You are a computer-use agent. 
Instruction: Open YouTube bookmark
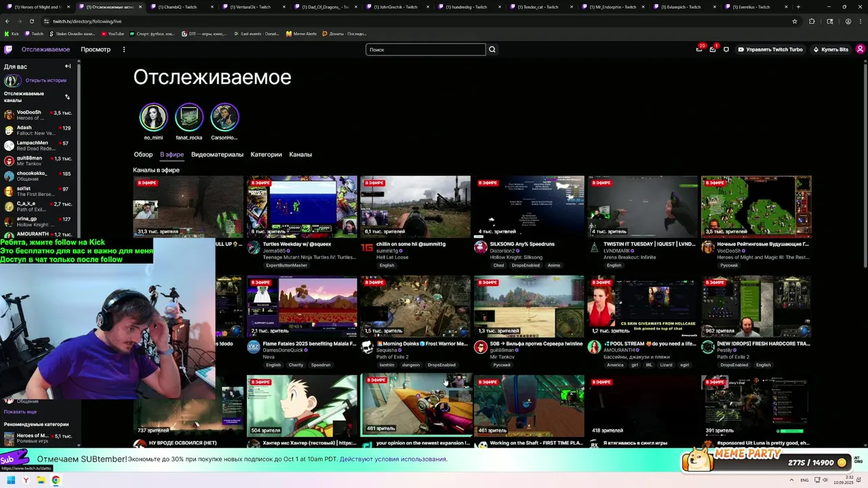(x=113, y=33)
